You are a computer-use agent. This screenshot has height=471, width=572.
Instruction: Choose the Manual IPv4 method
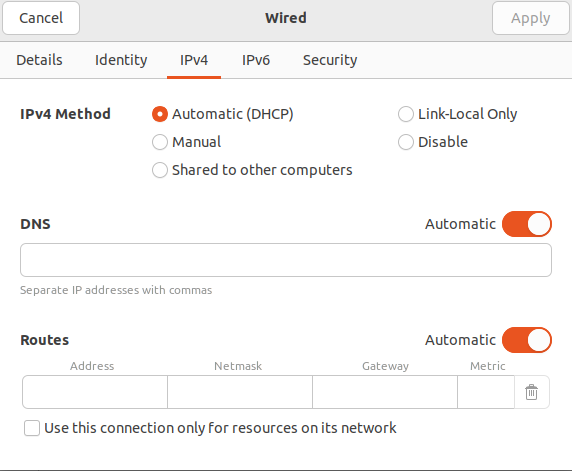pos(160,142)
